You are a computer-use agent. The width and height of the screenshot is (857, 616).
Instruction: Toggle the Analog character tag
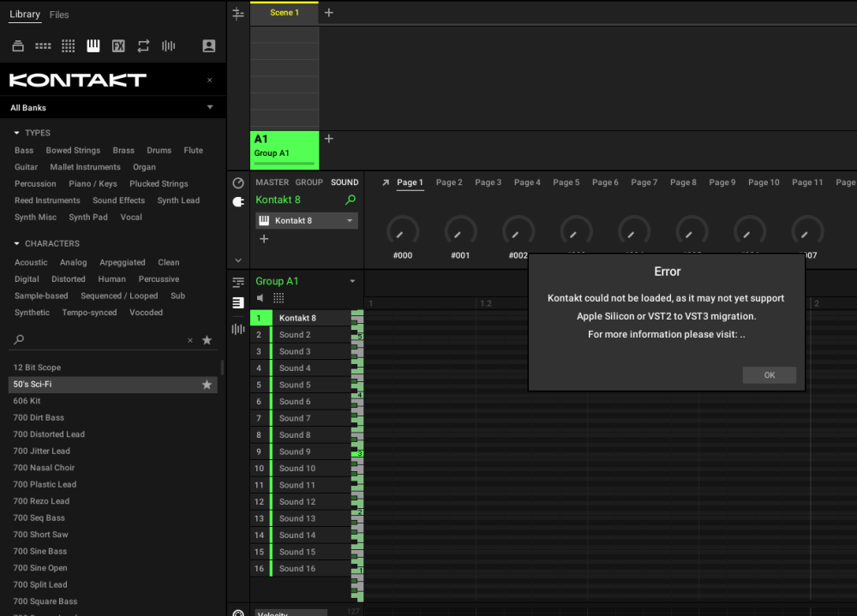click(x=73, y=262)
